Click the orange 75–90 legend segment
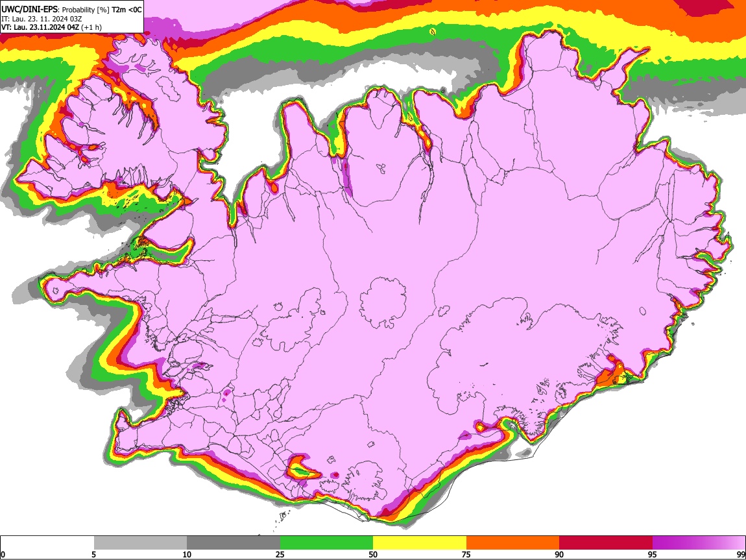The image size is (746, 560). point(512,543)
